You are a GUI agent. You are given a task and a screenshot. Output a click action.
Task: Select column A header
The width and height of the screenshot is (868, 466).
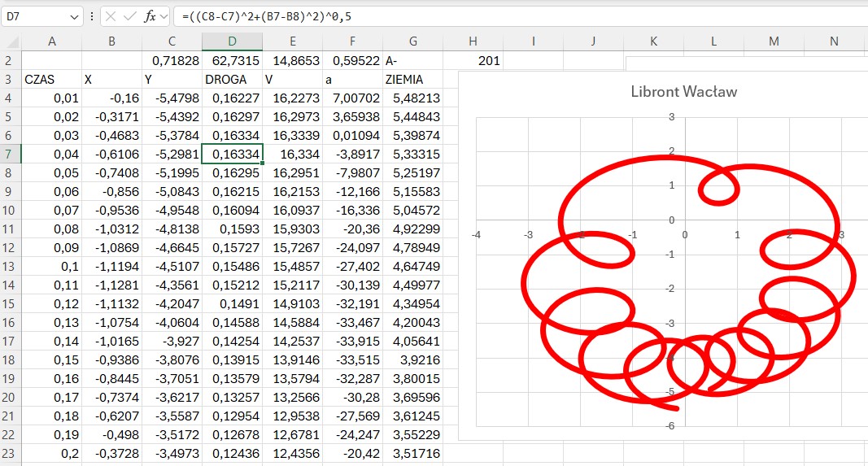[x=52, y=41]
